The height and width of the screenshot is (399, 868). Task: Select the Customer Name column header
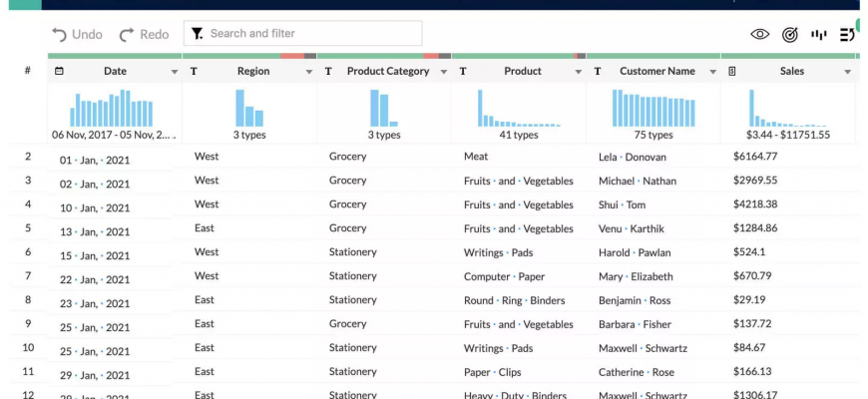[656, 72]
